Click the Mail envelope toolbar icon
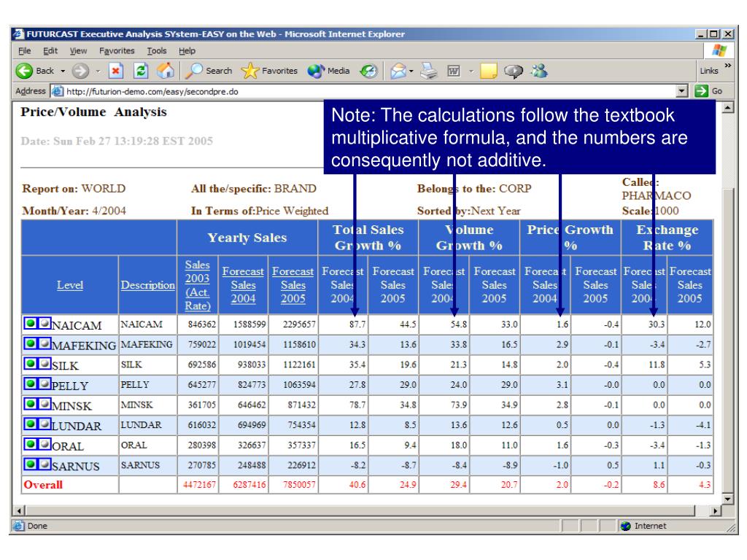The width and height of the screenshot is (747, 560). pos(398,71)
